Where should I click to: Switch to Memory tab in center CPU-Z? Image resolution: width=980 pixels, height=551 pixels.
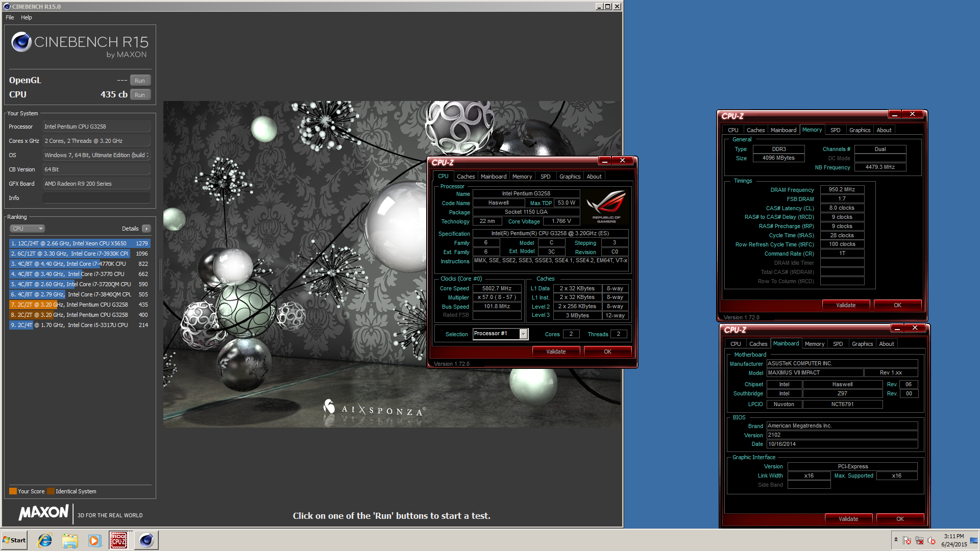[522, 177]
